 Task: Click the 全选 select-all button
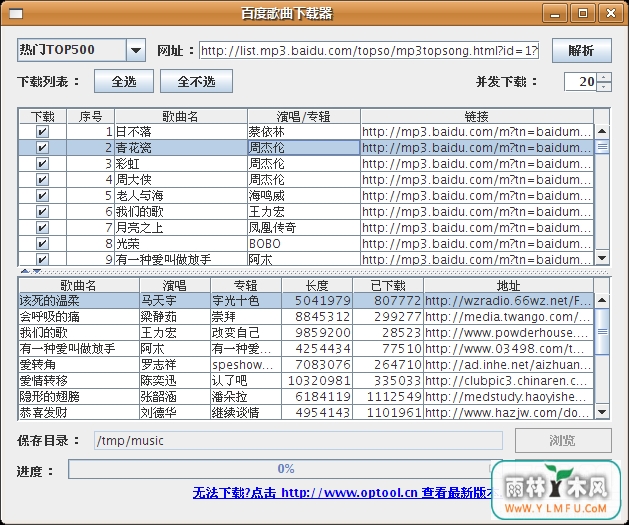tap(124, 81)
